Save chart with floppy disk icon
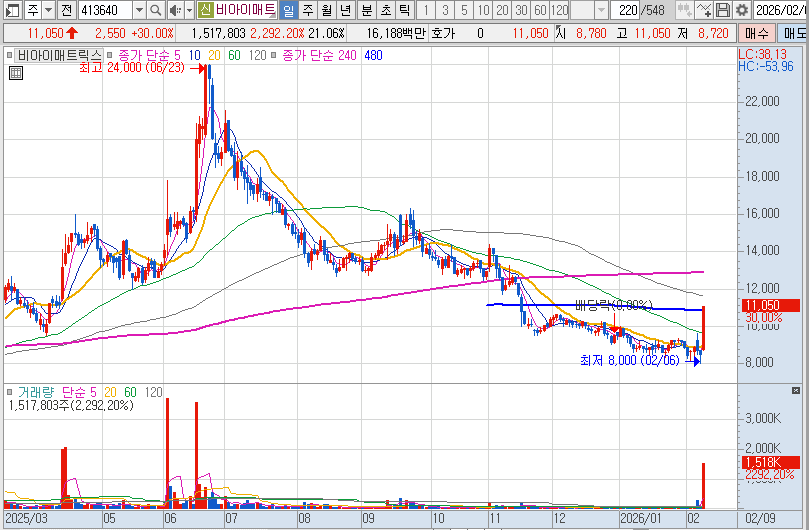This screenshot has height=530, width=809. (723, 10)
